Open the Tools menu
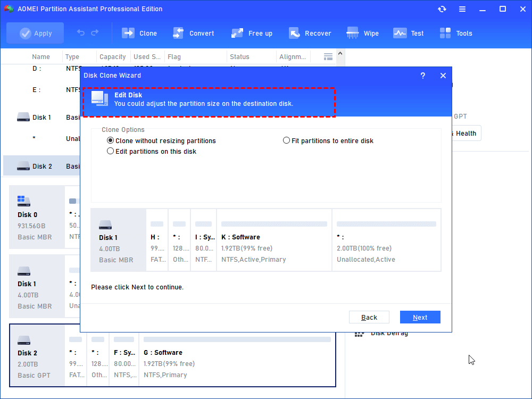The width and height of the screenshot is (532, 399). coord(456,33)
